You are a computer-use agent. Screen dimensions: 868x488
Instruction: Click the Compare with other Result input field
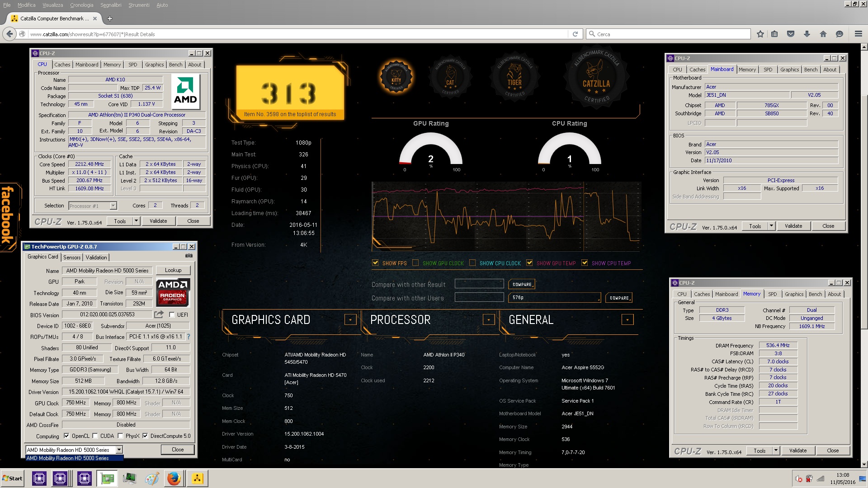click(x=479, y=284)
